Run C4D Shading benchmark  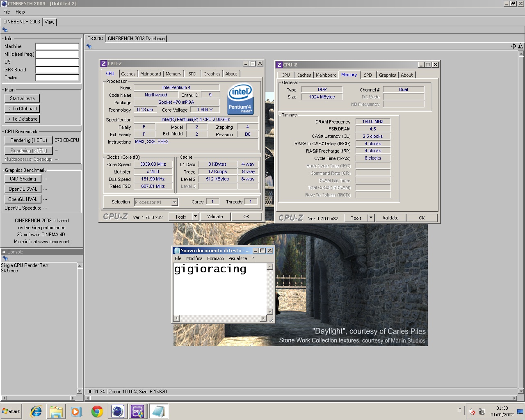click(x=23, y=179)
